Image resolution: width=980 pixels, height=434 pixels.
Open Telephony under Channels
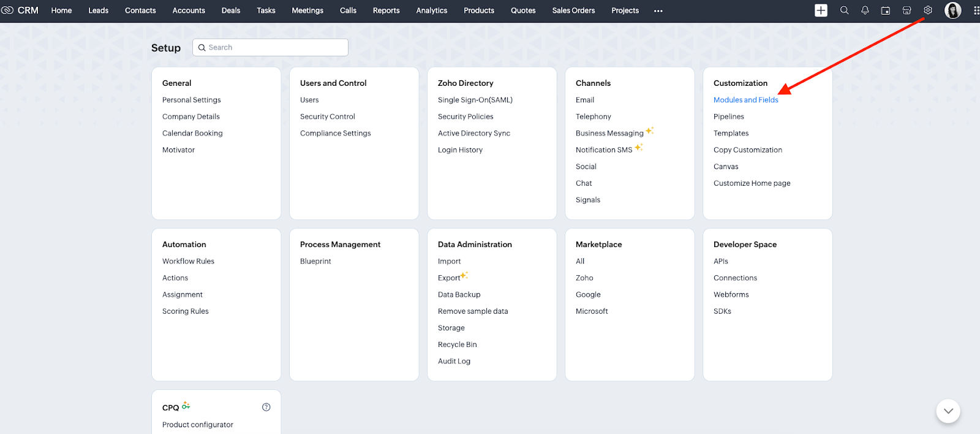tap(594, 116)
